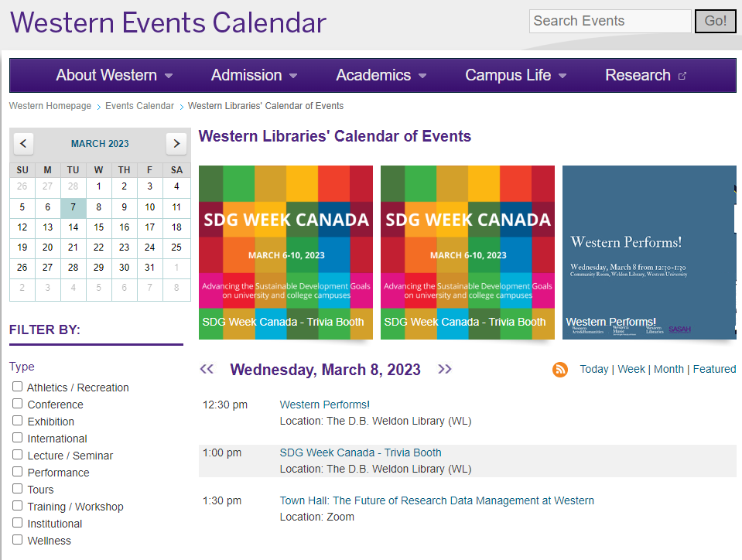Image resolution: width=742 pixels, height=560 pixels.
Task: Click the Search Events input field
Action: (x=610, y=22)
